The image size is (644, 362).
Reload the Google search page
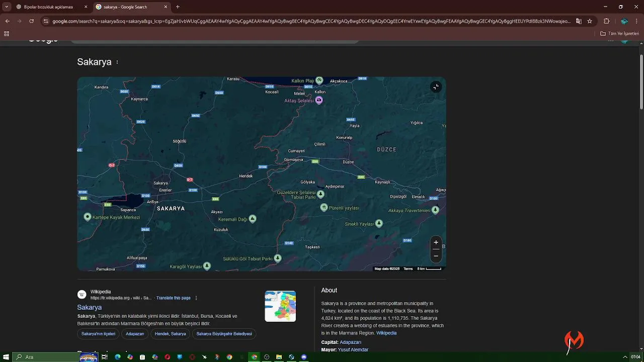point(31,21)
